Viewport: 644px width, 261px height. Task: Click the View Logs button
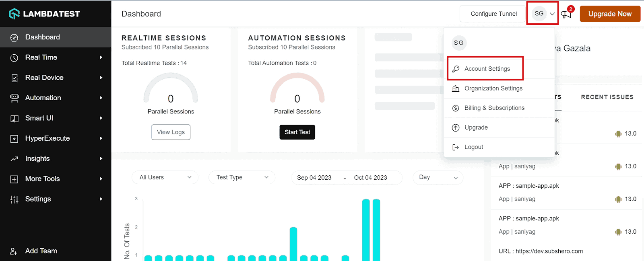tap(171, 132)
